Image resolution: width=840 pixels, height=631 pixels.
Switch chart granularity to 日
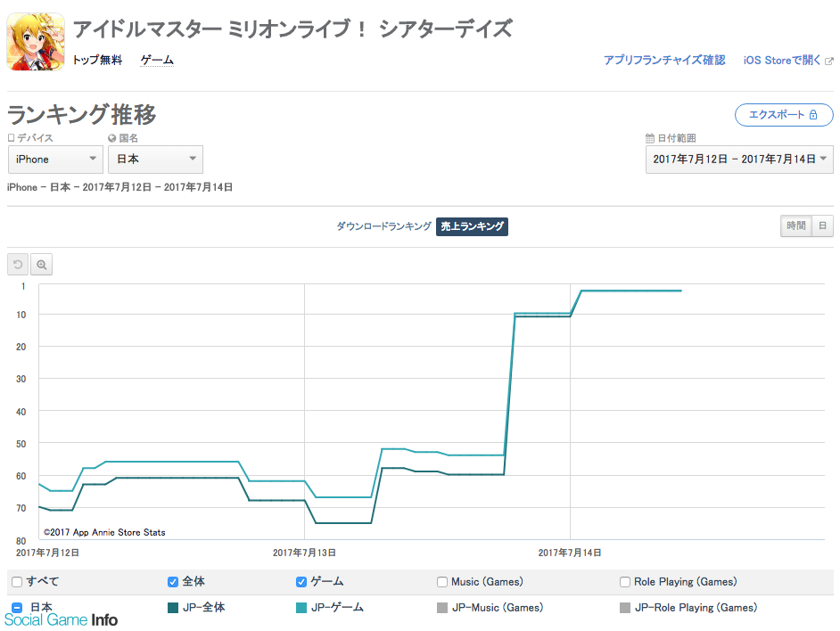[823, 226]
